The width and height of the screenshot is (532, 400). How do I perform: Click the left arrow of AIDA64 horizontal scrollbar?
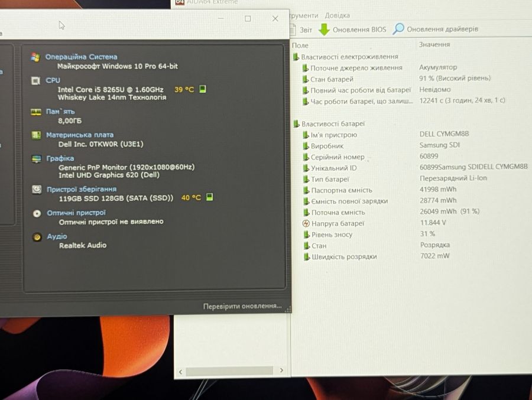tap(180, 372)
